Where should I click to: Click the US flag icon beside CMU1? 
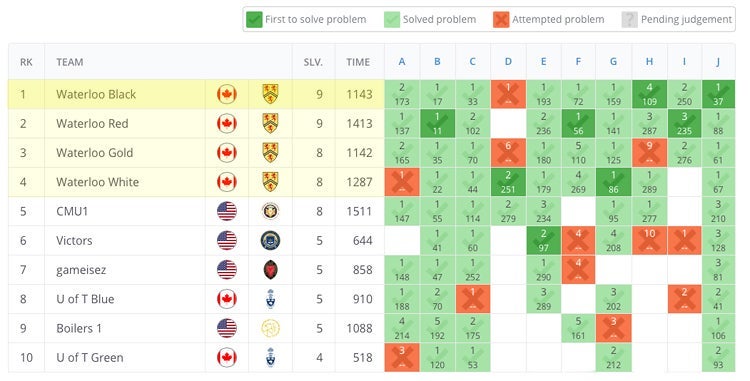(227, 211)
